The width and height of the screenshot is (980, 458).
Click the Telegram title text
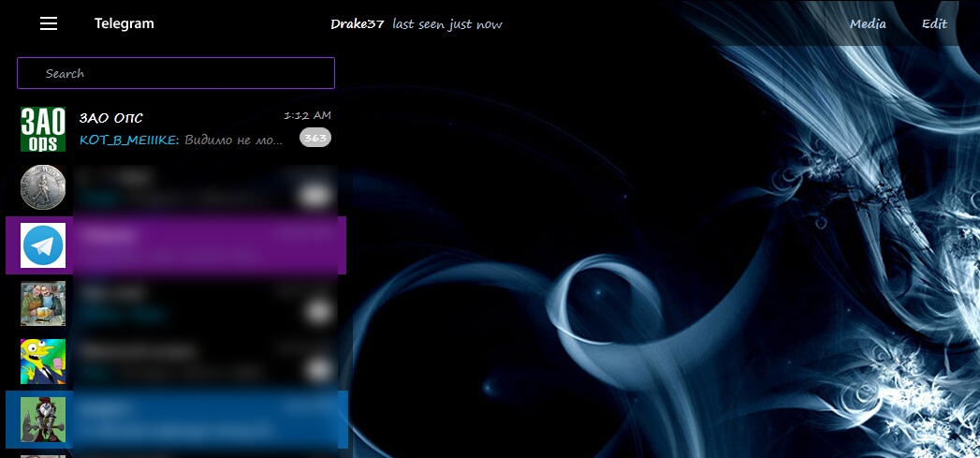tap(124, 23)
